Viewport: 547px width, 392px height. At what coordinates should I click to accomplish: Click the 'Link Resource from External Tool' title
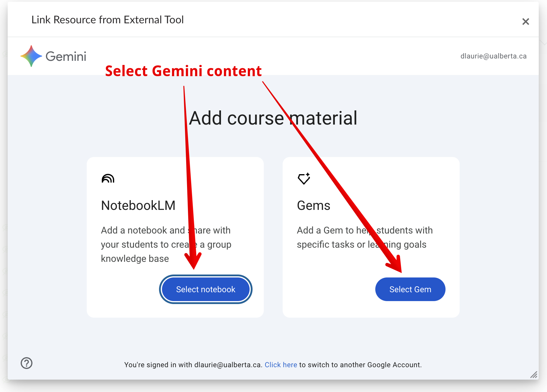click(107, 20)
